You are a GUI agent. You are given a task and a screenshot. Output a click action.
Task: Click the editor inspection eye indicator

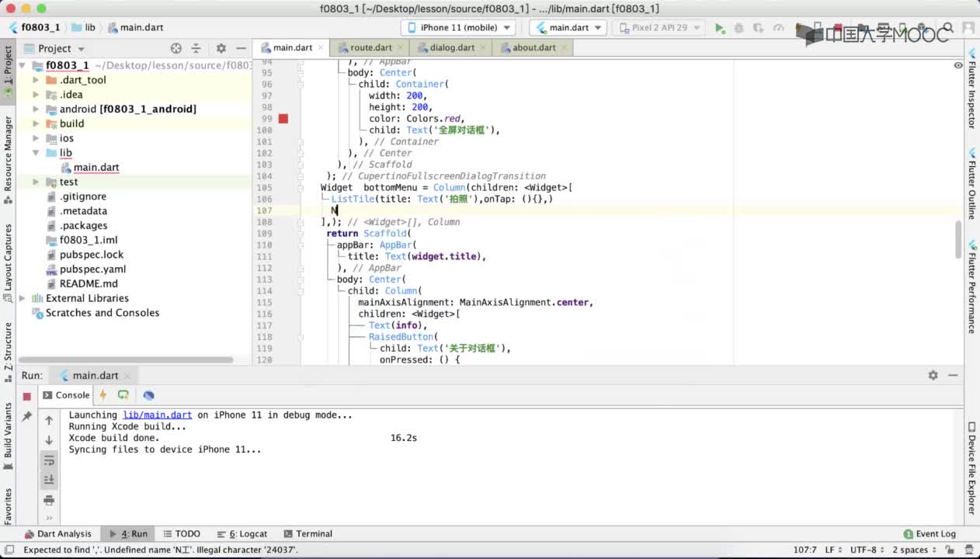pyautogui.click(x=957, y=65)
